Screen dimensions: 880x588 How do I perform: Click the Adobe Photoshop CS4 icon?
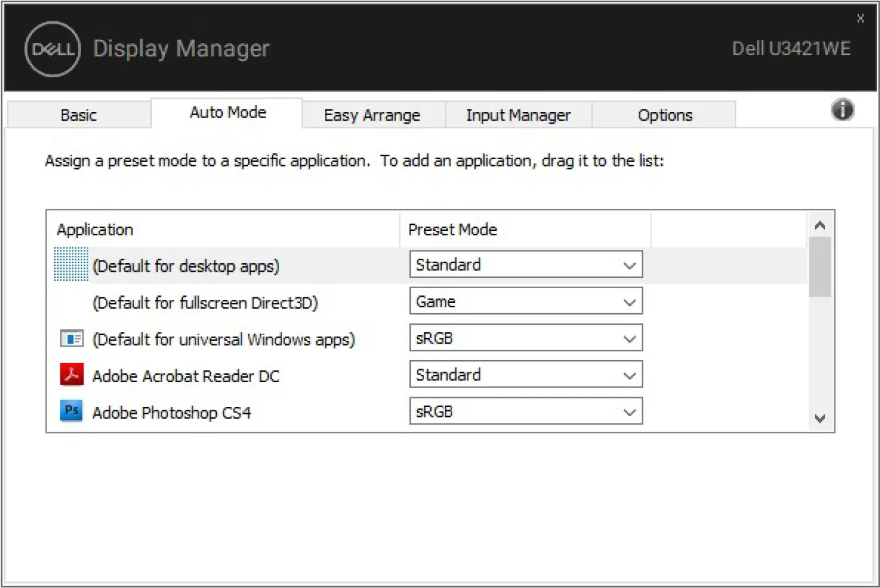tap(71, 411)
